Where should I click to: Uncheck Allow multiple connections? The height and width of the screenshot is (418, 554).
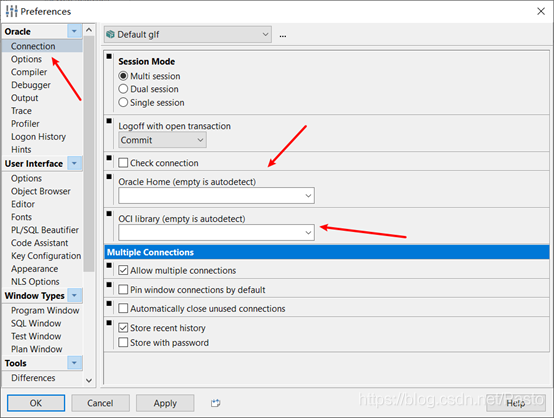tap(123, 270)
